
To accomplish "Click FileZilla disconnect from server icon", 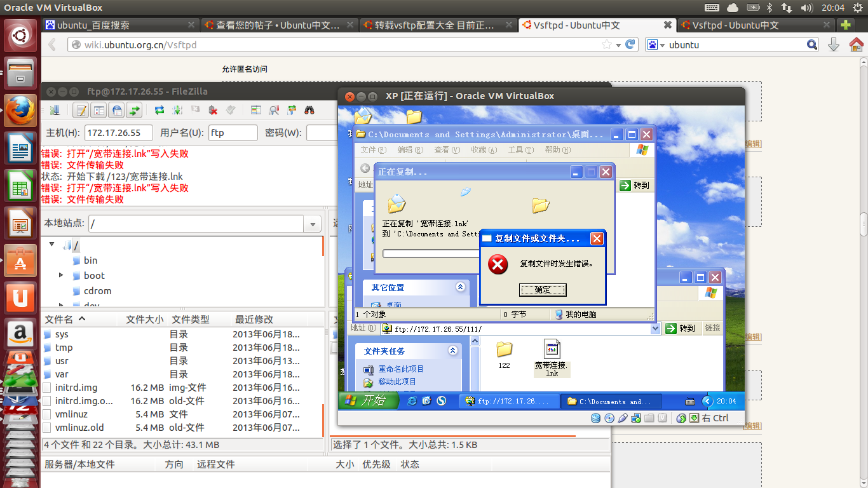I will (213, 110).
